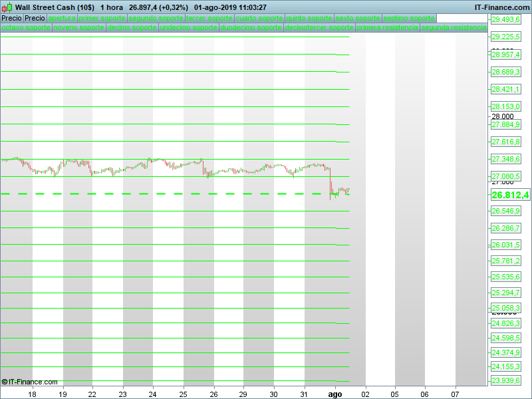Select the 'apertura' indicator tab
This screenshot has height=399, width=532.
click(x=62, y=19)
